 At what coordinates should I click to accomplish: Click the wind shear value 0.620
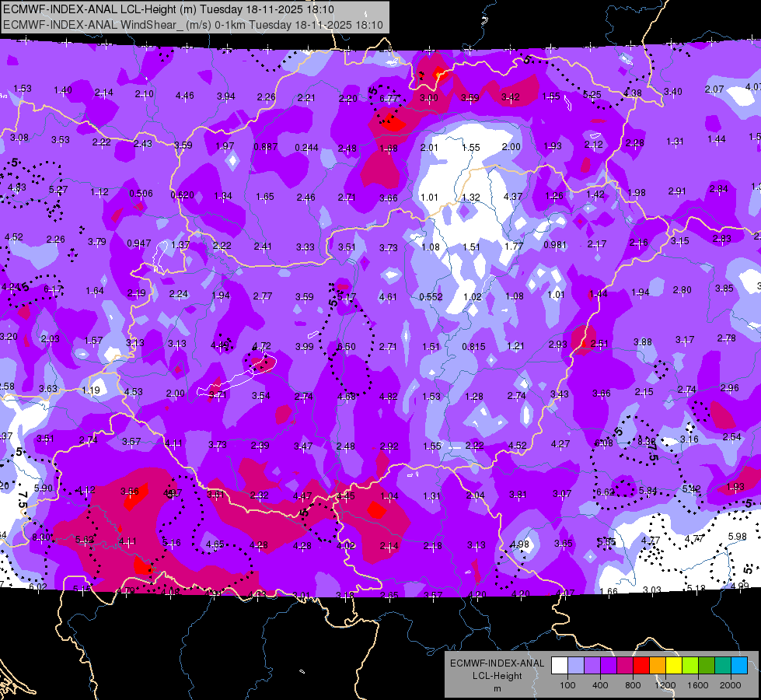[x=182, y=194]
